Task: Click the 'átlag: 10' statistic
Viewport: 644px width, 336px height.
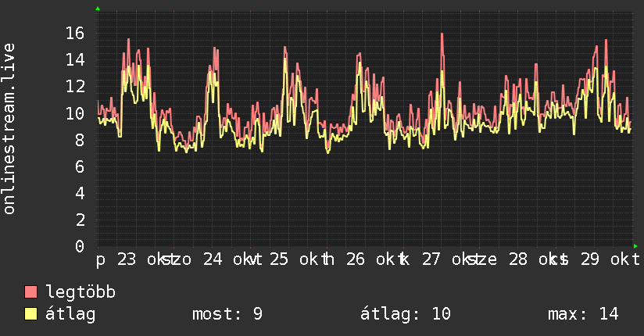Action: 406,314
